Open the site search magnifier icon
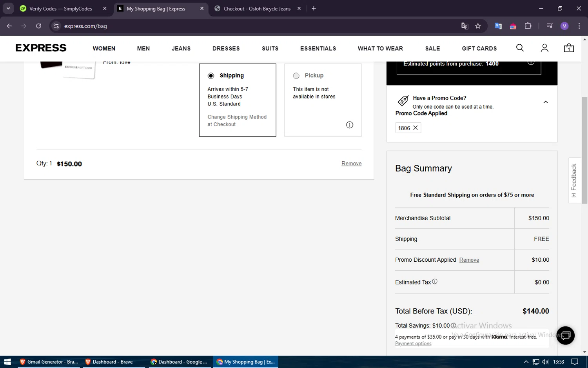This screenshot has height=368, width=588. (520, 48)
